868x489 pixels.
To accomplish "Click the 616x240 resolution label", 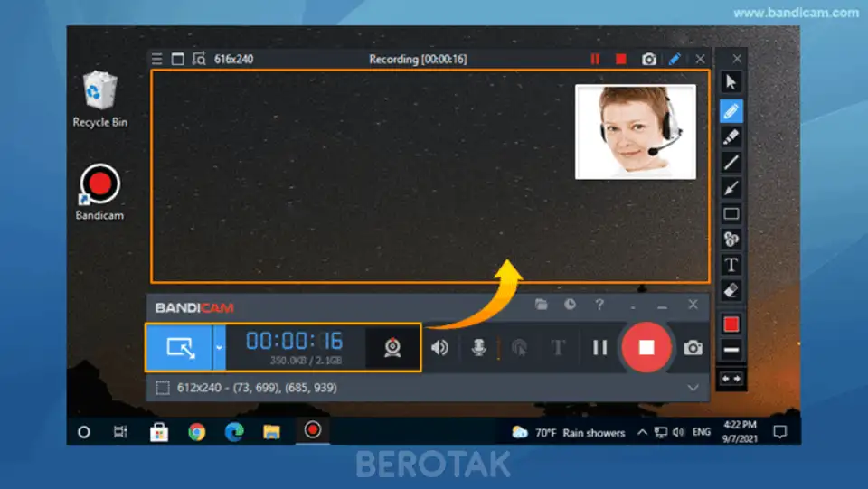I will (x=233, y=59).
